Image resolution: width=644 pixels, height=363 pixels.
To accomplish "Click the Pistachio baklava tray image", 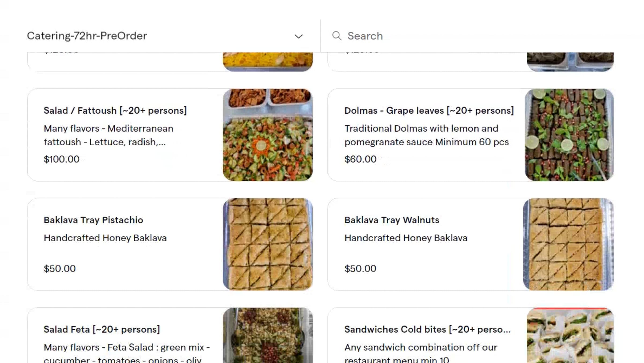I will [268, 244].
